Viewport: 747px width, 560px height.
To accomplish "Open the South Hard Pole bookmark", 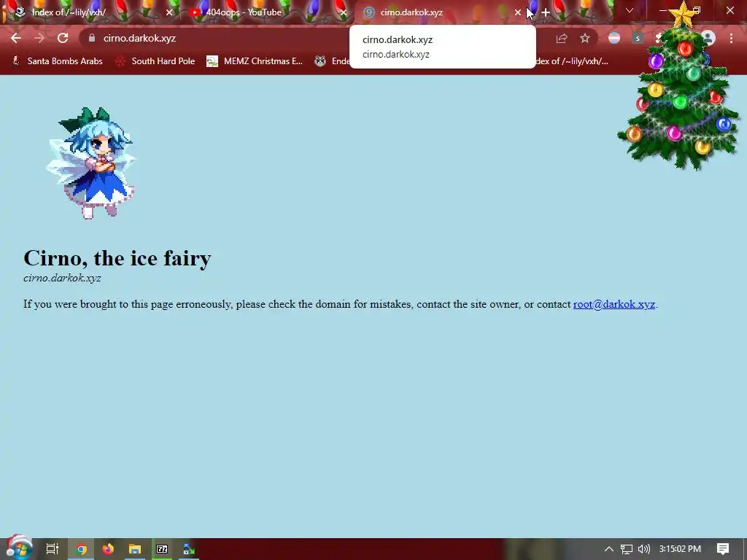I will tap(155, 61).
